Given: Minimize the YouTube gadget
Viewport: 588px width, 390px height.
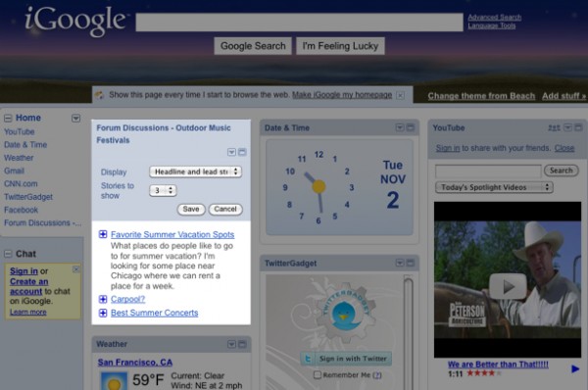Looking at the screenshot, I should coord(578,127).
